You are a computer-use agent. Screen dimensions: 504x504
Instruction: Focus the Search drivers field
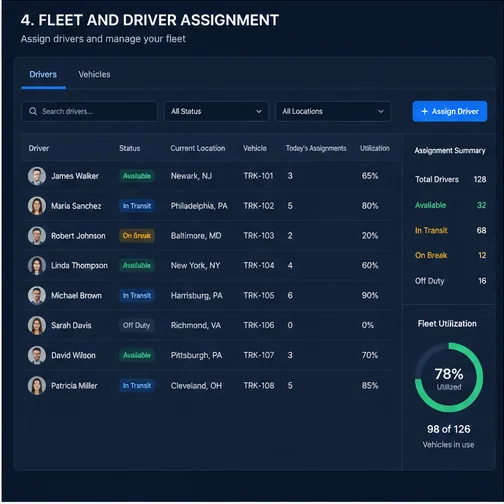[x=89, y=111]
